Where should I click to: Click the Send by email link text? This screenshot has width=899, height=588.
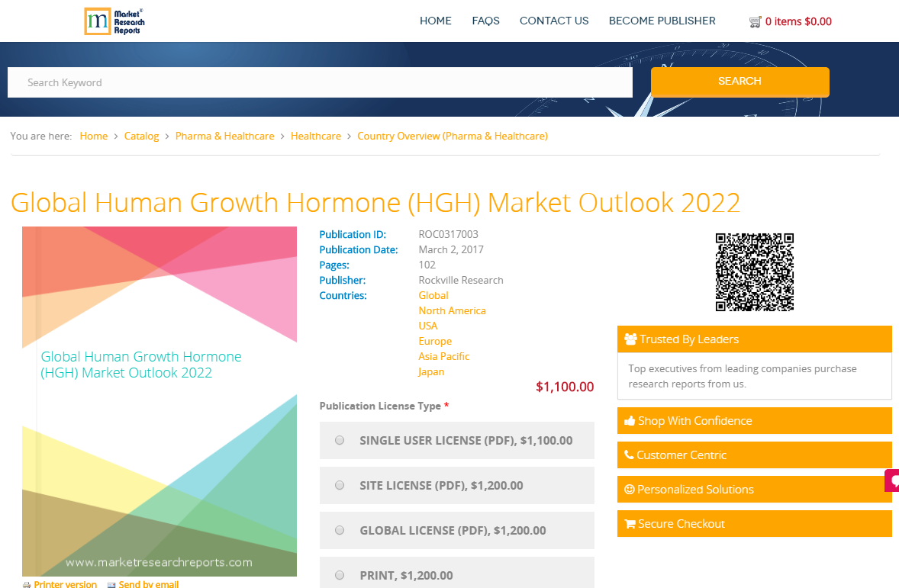point(149,584)
